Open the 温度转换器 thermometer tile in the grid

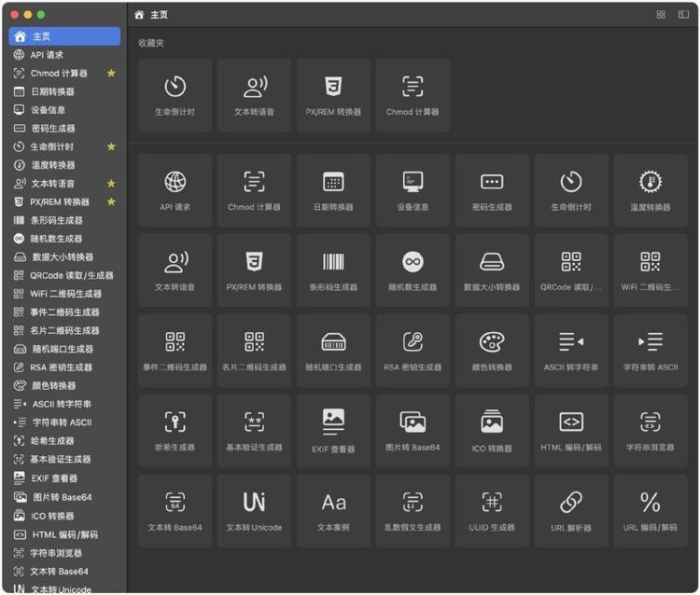coord(651,189)
